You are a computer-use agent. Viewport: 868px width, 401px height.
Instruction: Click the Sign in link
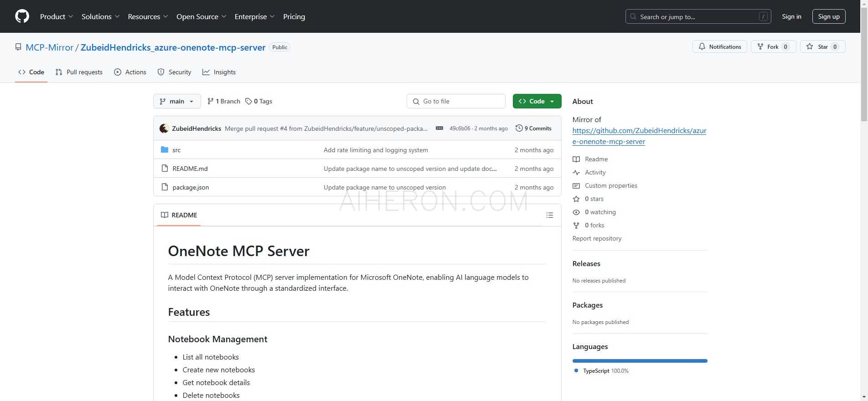tap(791, 16)
